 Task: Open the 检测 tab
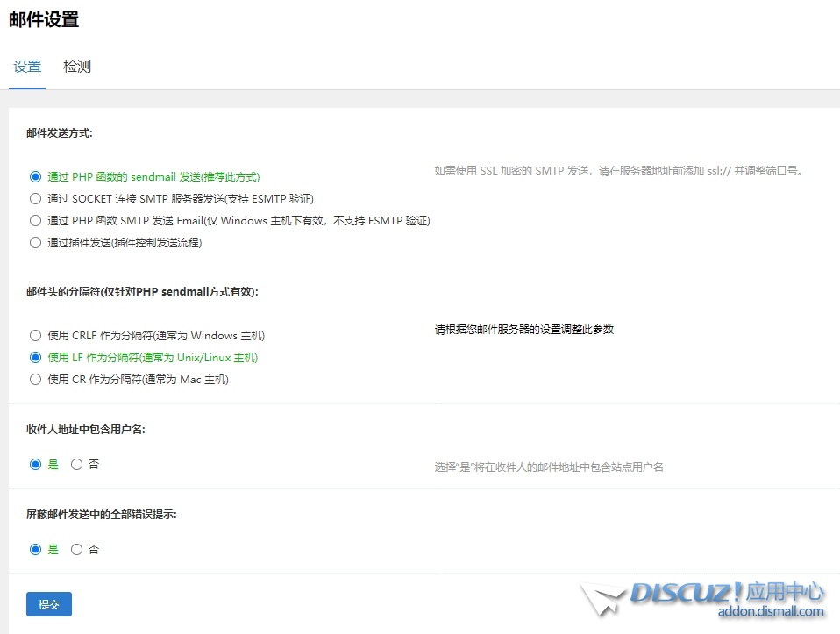[77, 67]
